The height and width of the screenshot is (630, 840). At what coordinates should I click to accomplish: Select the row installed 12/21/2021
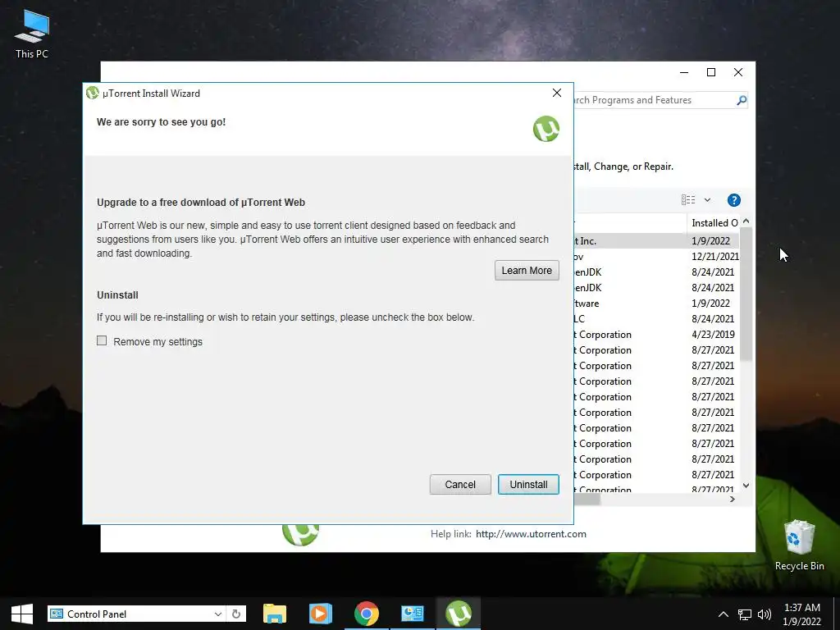pos(656,257)
